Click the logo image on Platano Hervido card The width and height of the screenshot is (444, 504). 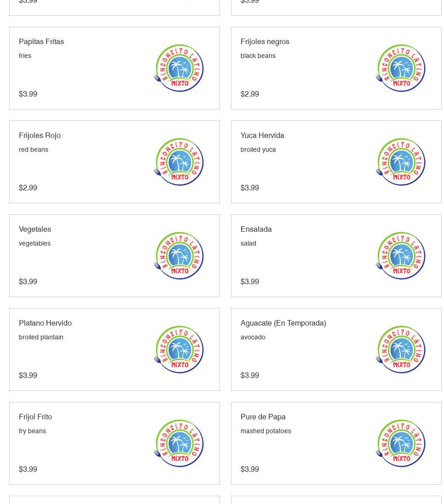179,349
